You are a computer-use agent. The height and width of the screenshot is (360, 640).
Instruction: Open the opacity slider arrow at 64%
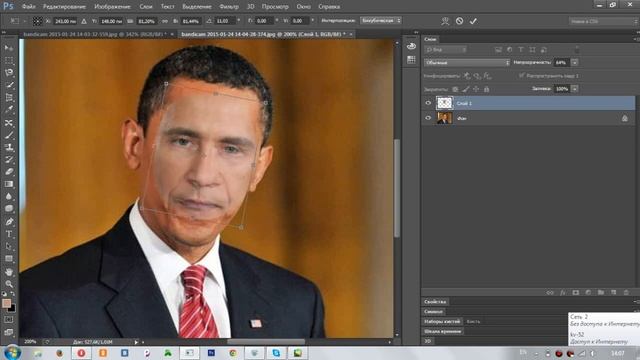click(x=575, y=62)
